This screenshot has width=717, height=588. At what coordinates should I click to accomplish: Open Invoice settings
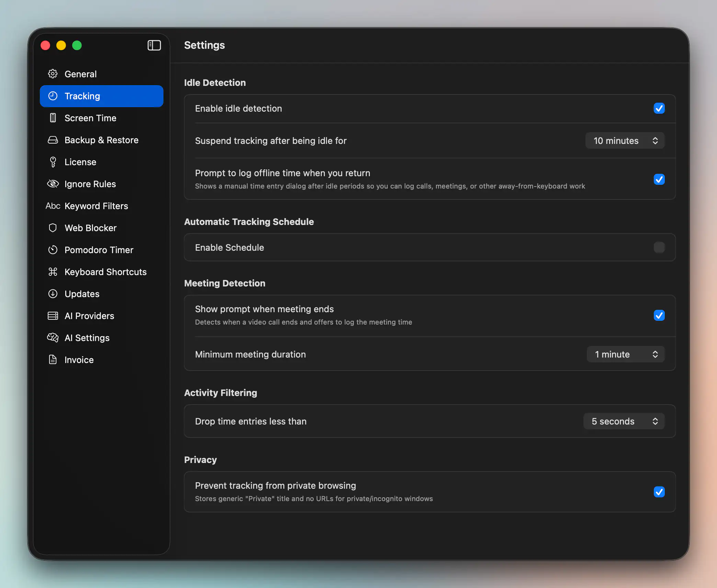101,360
